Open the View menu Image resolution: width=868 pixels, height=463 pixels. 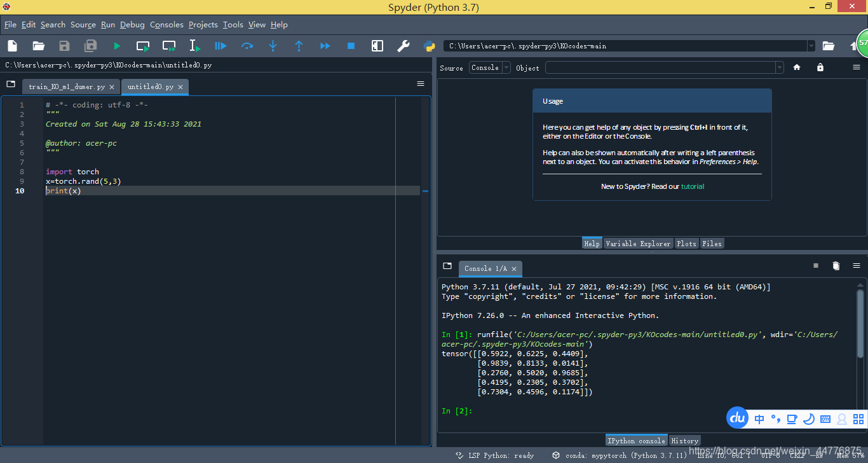point(257,25)
